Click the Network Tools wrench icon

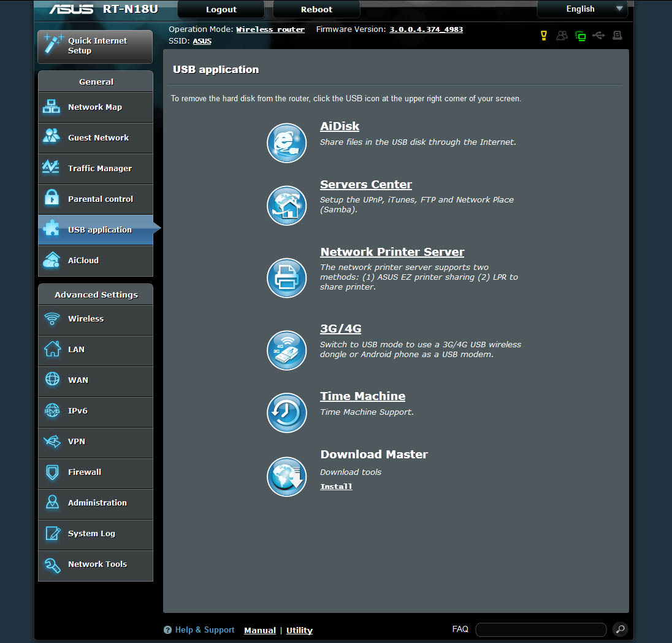coord(52,565)
